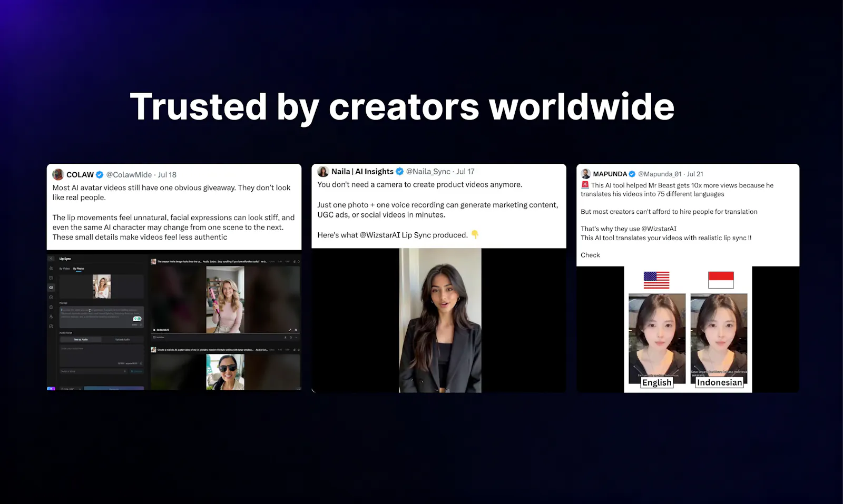Click the 'Naila | AI Insights' display name
843x504 pixels.
coord(362,172)
